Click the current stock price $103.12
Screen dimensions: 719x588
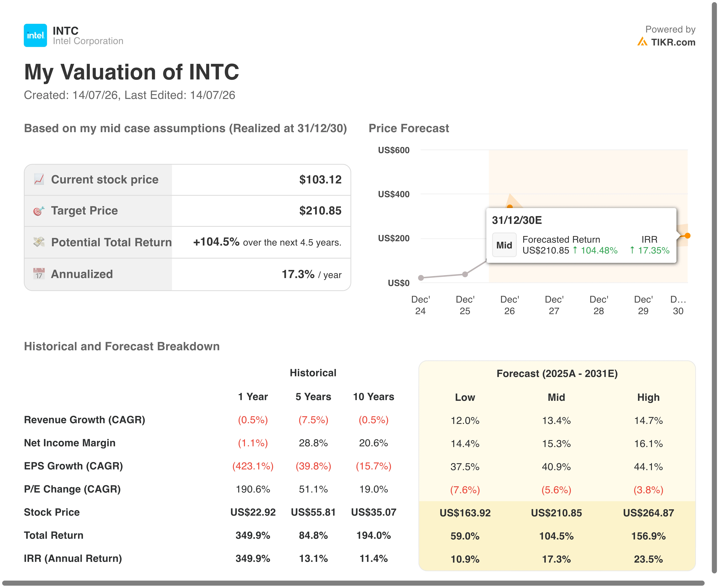point(320,180)
